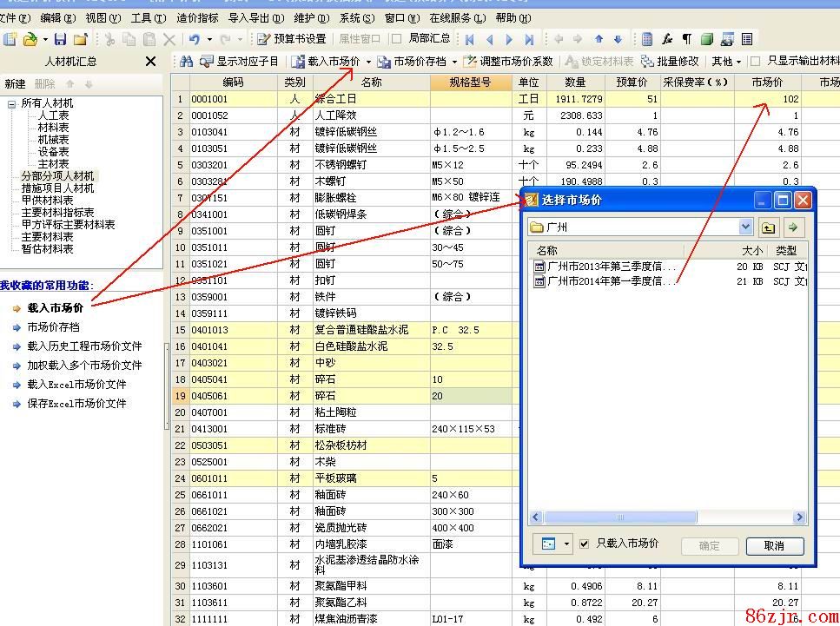Toggle 只显示输出材料 checkbox
840x626 pixels.
[755, 62]
